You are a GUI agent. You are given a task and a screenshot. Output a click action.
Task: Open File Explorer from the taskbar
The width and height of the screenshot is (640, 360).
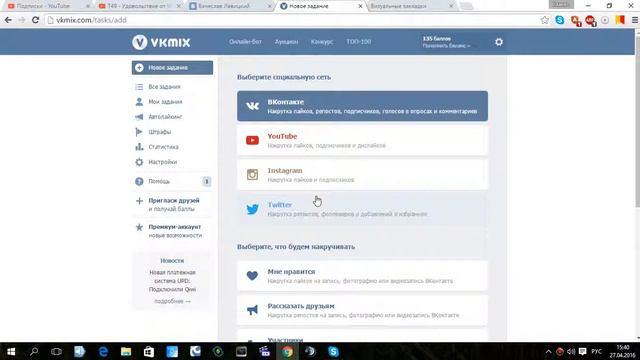[x=126, y=351]
